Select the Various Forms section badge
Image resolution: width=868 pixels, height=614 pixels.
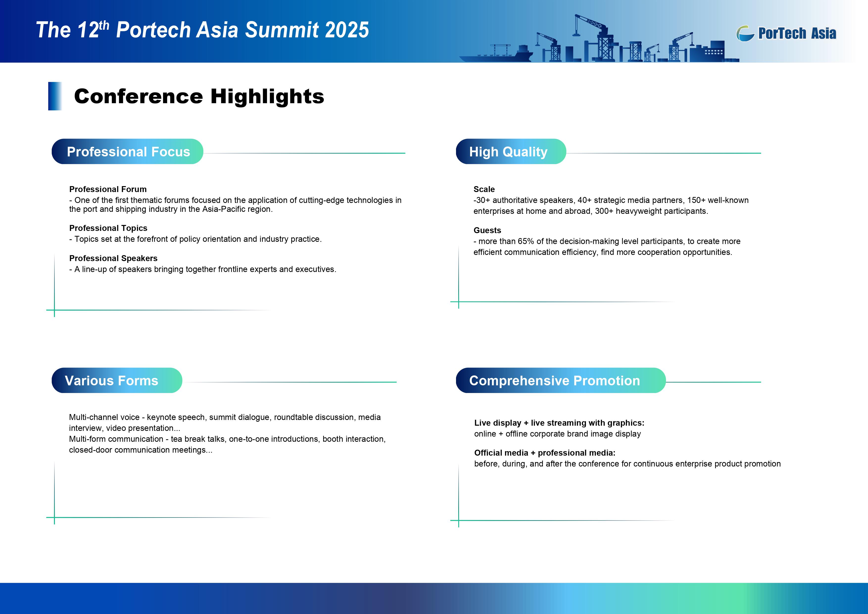tap(117, 380)
